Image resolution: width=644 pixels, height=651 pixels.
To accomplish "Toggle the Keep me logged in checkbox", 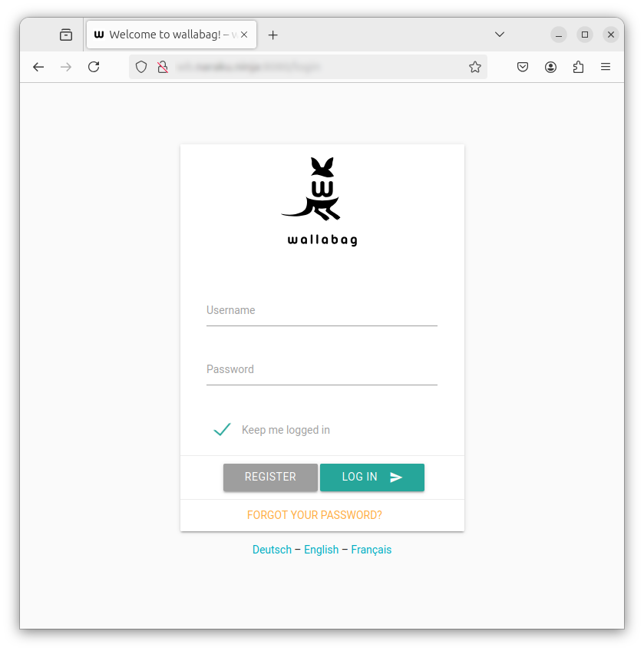I will pyautogui.click(x=222, y=429).
